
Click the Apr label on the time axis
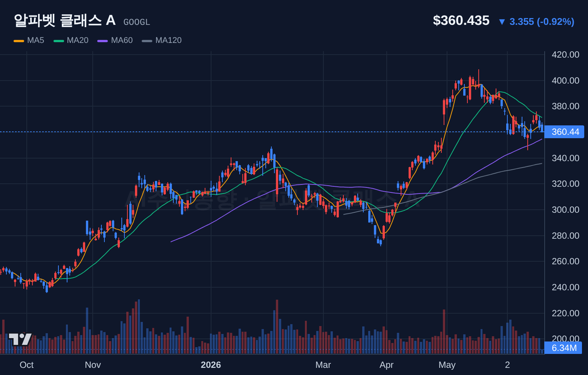[386, 365]
